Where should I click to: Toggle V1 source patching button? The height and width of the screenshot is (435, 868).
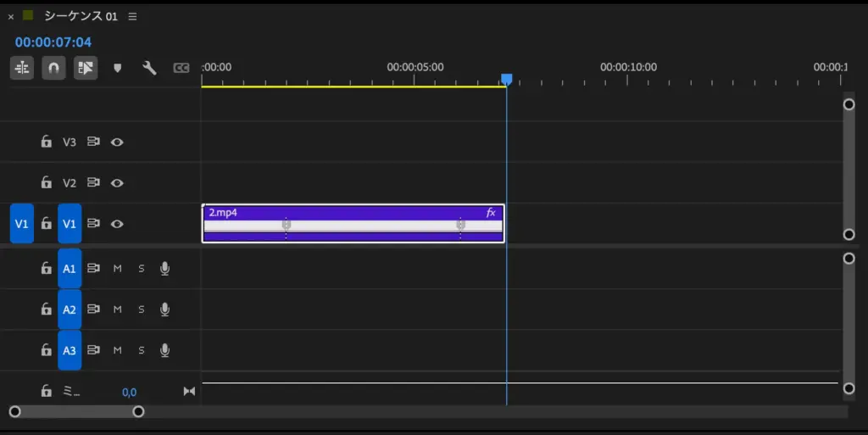22,224
